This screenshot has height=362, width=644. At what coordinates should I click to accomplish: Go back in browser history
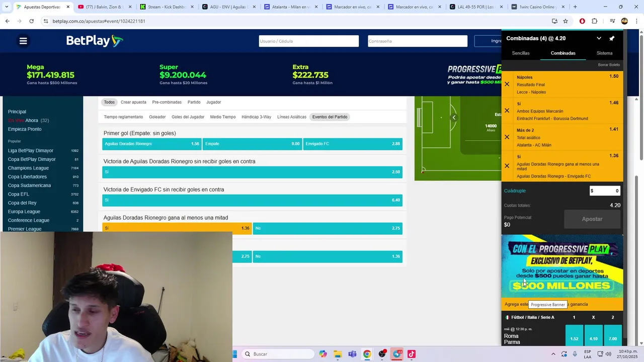(7, 21)
